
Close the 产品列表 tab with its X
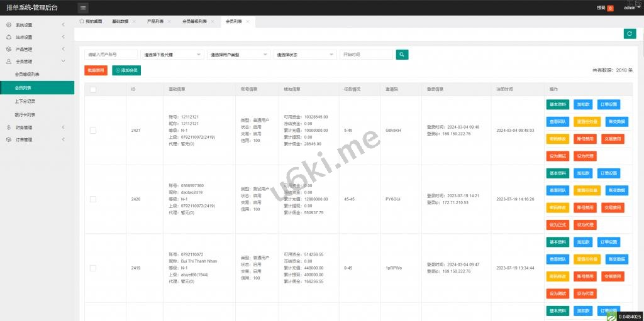coord(170,21)
